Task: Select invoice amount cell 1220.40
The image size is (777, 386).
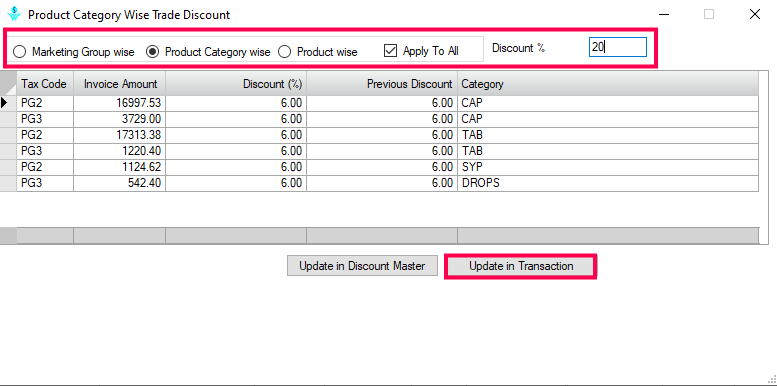Action: (119, 151)
